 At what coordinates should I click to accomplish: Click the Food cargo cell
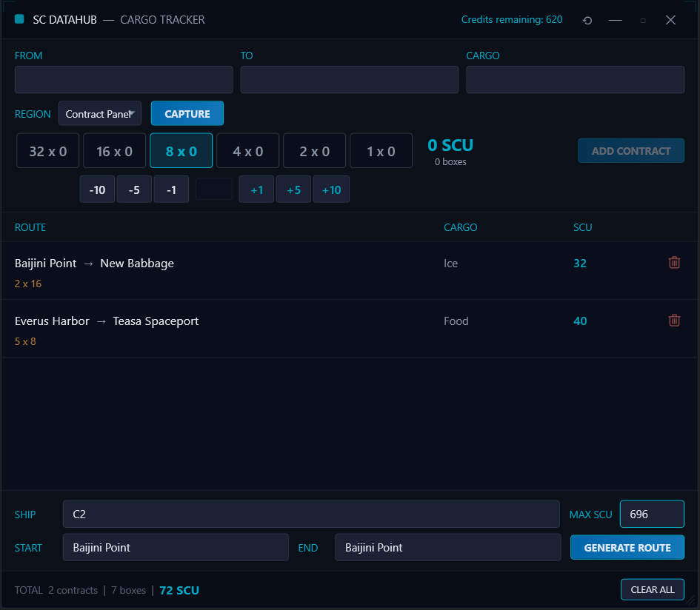(456, 321)
